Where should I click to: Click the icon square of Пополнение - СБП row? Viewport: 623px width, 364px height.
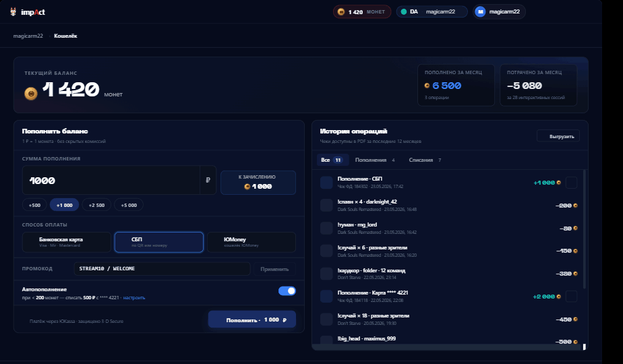coord(326,183)
